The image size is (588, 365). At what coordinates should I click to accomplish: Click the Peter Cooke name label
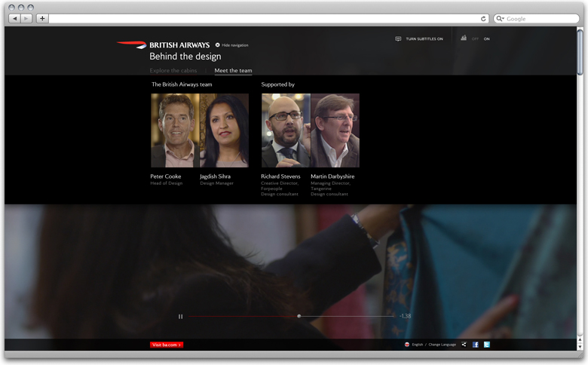pyautogui.click(x=166, y=176)
